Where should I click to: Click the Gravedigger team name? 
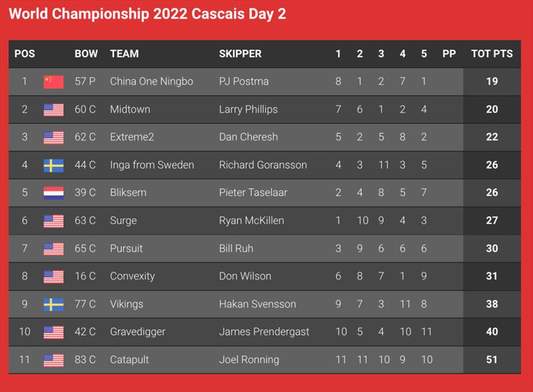click(x=138, y=332)
